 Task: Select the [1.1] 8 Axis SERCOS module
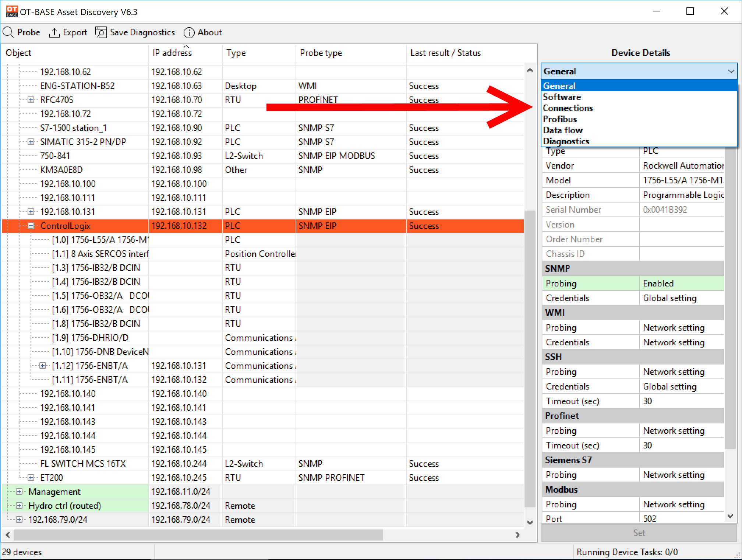tap(263, 254)
